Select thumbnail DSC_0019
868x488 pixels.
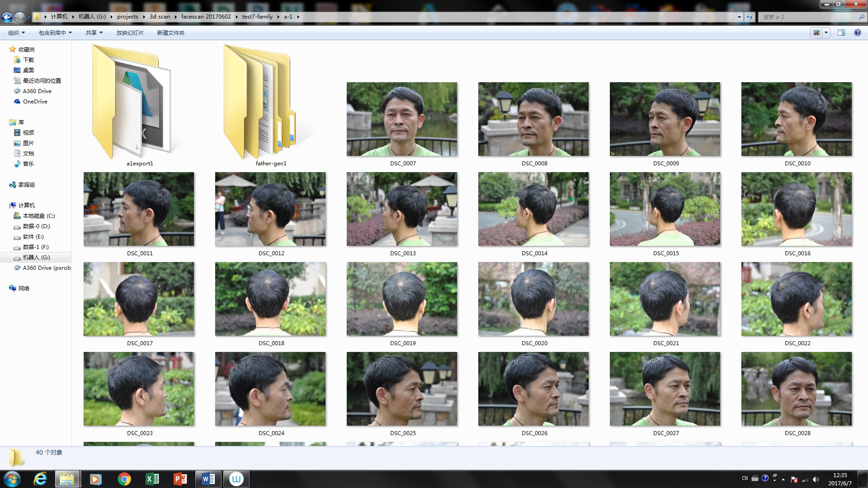tap(402, 299)
